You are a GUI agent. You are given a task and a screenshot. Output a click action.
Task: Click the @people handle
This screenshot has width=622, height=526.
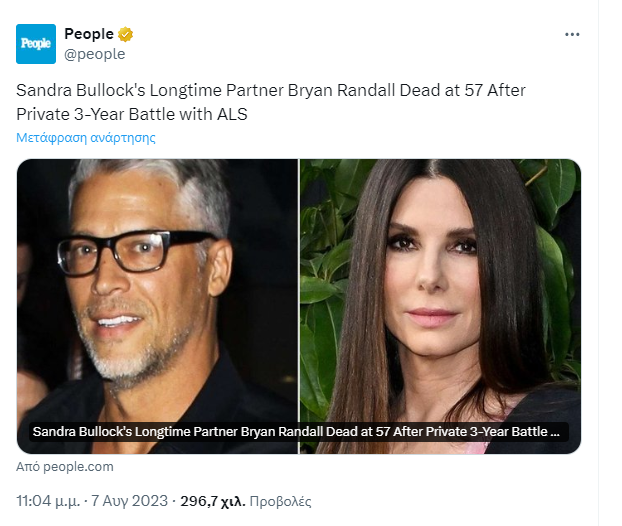coord(95,54)
